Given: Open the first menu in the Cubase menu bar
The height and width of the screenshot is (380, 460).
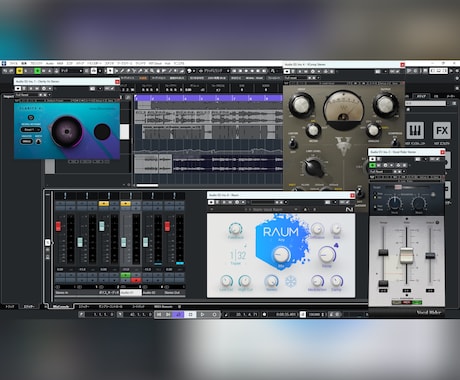Looking at the screenshot, I should 14,63.
